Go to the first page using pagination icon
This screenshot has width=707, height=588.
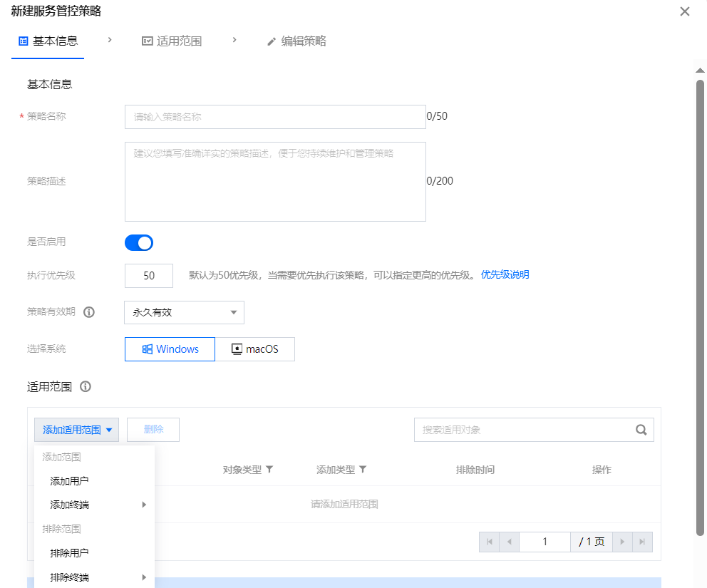(x=489, y=542)
